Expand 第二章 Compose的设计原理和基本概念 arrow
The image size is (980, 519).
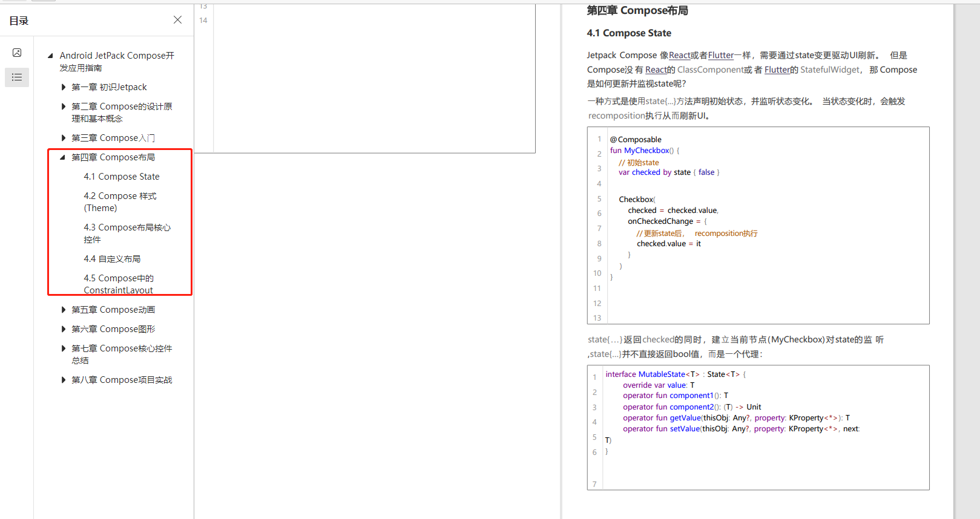coord(63,106)
